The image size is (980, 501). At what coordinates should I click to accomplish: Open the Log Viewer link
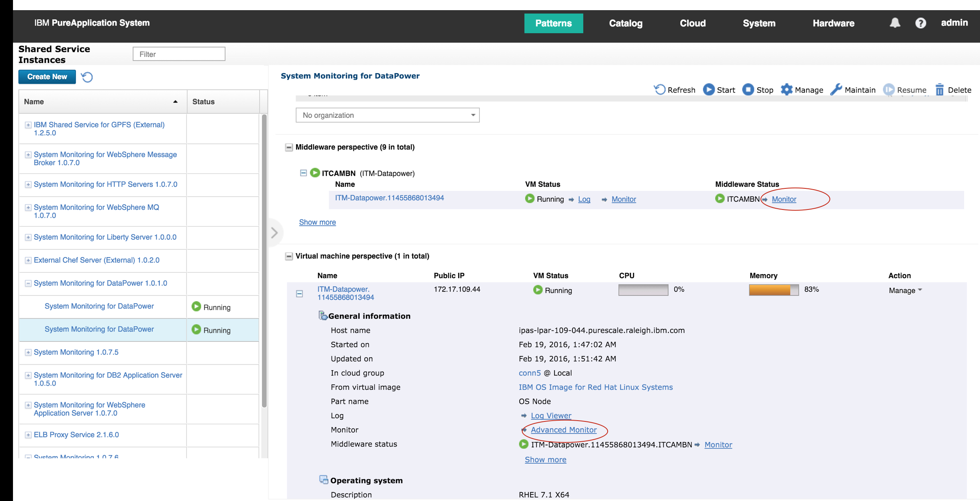[551, 415]
